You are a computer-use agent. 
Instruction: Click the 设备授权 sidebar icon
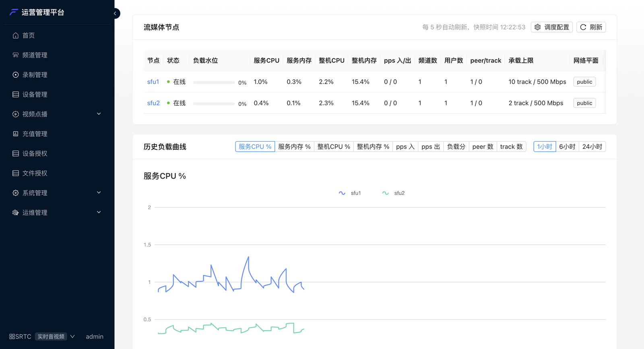pyautogui.click(x=16, y=153)
